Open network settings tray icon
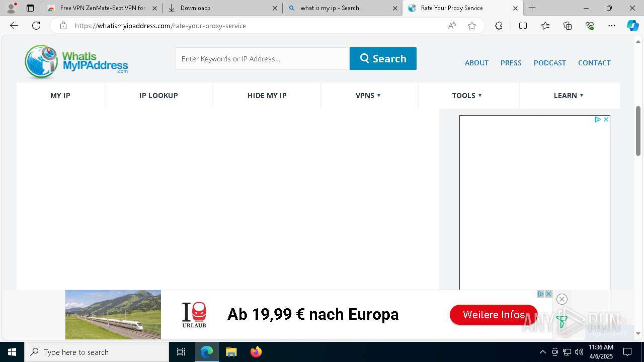 [567, 352]
